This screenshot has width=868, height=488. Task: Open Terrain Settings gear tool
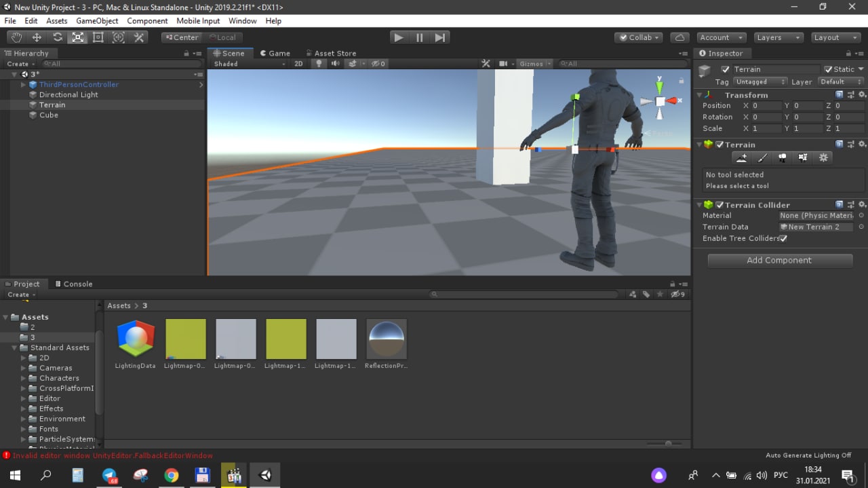[x=823, y=157]
